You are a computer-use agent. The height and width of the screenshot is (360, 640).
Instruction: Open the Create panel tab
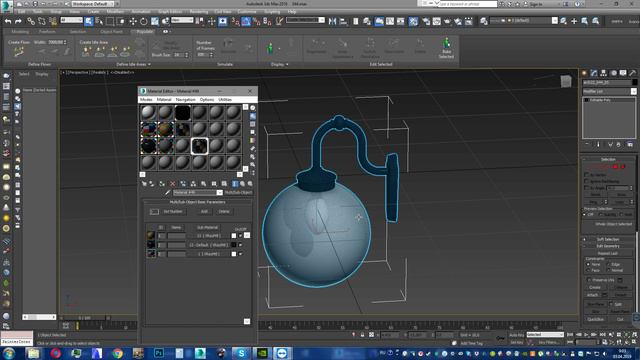coord(584,73)
